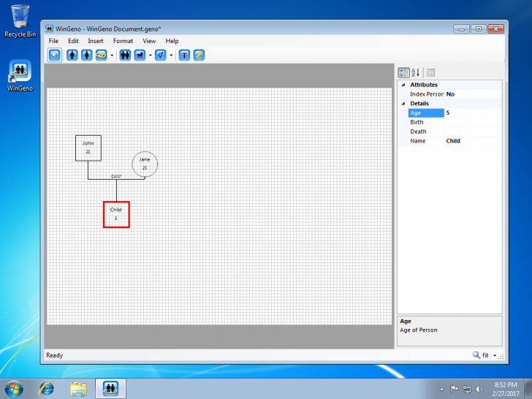Open the Action Center flag icon
This screenshot has height=399, width=532.
tap(454, 389)
